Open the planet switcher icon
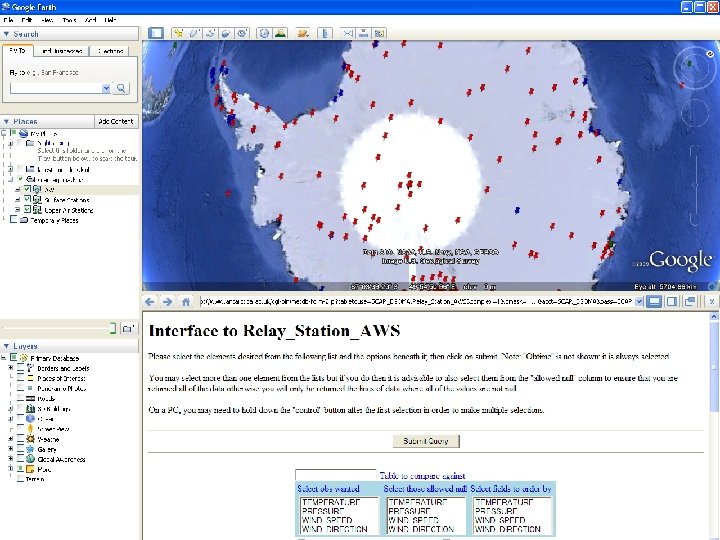The image size is (720, 540). pos(303,33)
